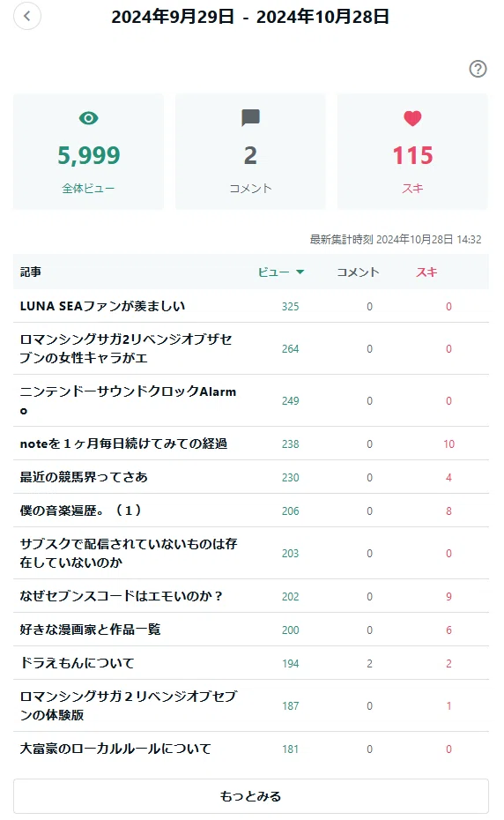Click the comment bubble icon above 2
Viewport: 504px width, 820px height.
click(250, 117)
